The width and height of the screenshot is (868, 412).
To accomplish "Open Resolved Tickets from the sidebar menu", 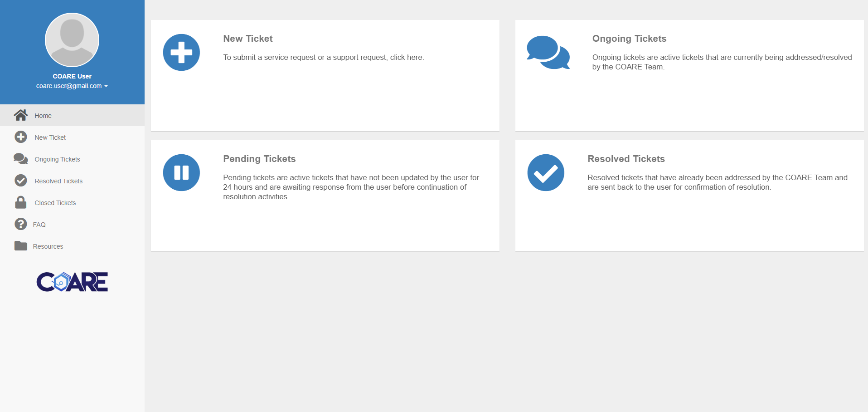I will (x=73, y=181).
